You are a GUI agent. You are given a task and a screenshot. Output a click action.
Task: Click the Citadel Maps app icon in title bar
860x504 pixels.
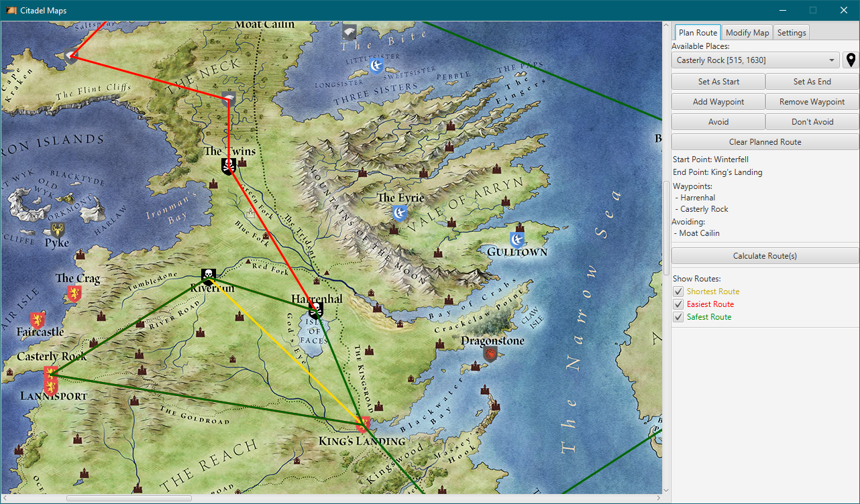(12, 10)
